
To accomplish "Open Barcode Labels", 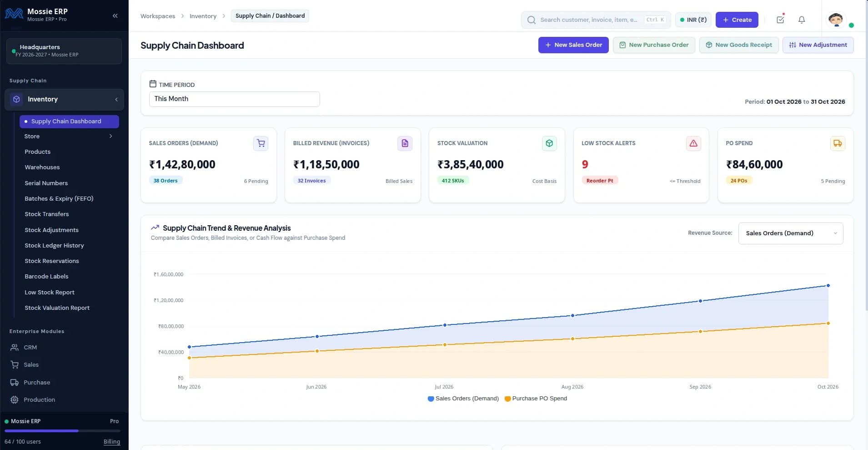I will tap(46, 277).
